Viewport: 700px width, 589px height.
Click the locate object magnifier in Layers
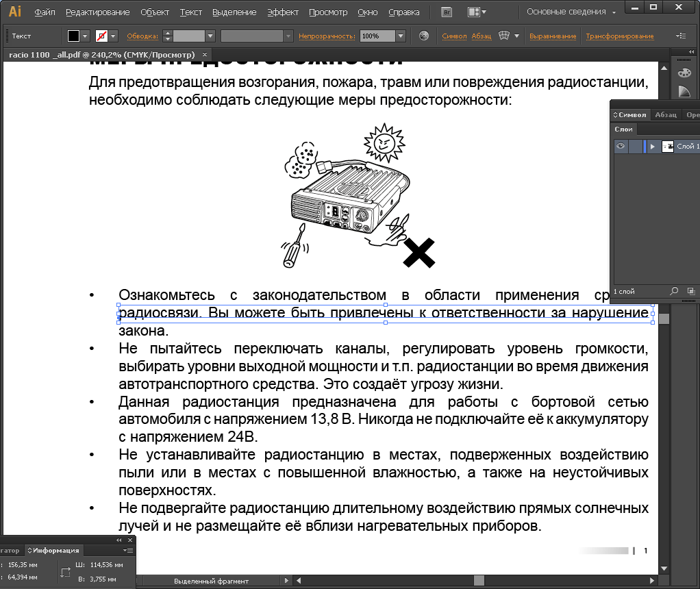[673, 291]
